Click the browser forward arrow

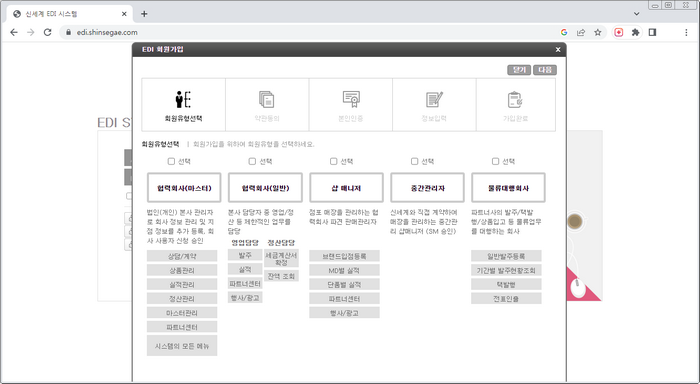(x=30, y=32)
